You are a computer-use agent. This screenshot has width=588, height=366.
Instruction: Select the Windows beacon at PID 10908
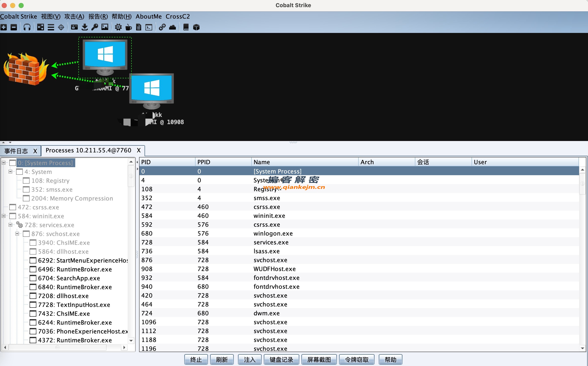coord(152,91)
